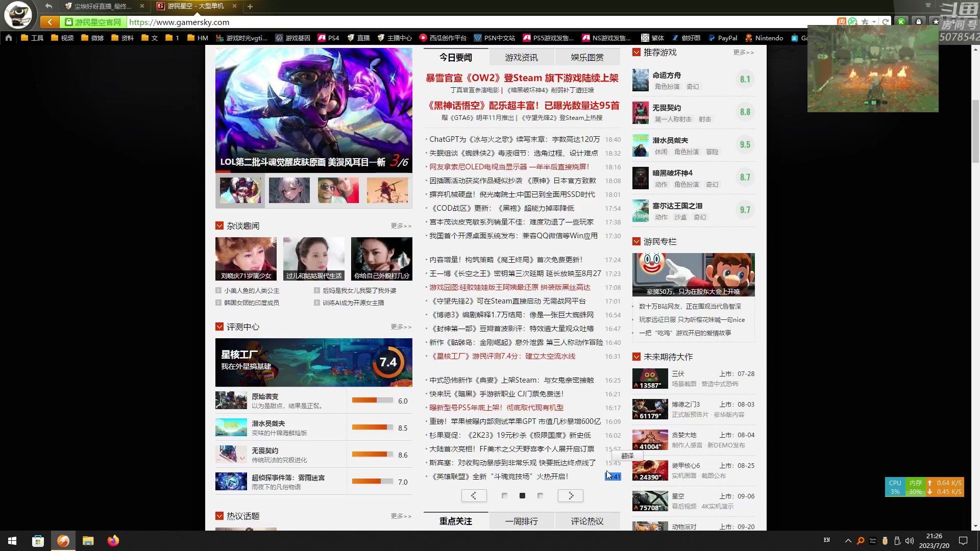Open the 潜水员戴夫 review row with score 8.5
The height and width of the screenshot is (551, 980).
click(x=313, y=428)
